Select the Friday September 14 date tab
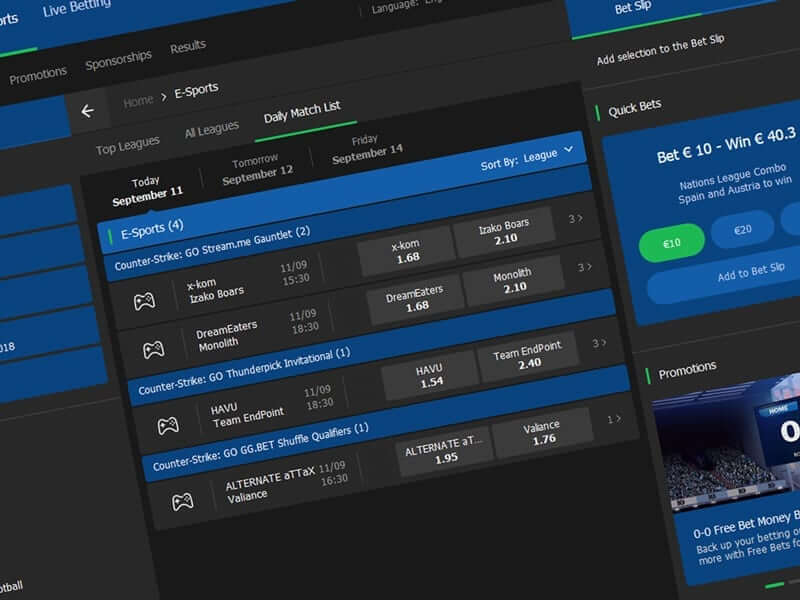This screenshot has width=800, height=600. click(x=367, y=148)
